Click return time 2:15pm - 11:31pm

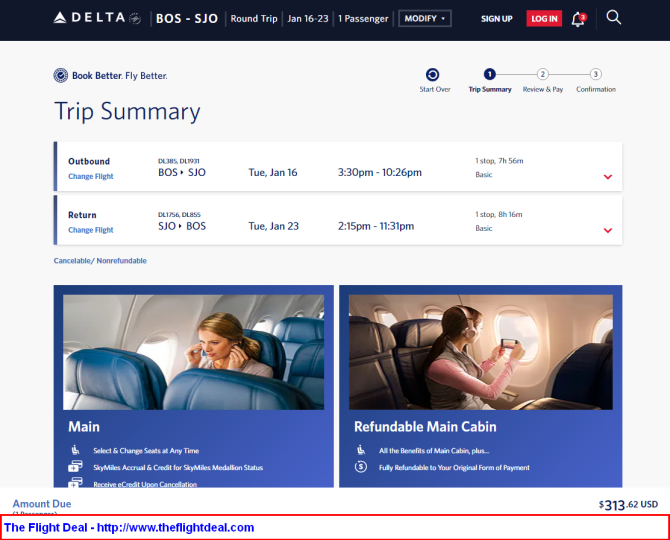(x=376, y=226)
